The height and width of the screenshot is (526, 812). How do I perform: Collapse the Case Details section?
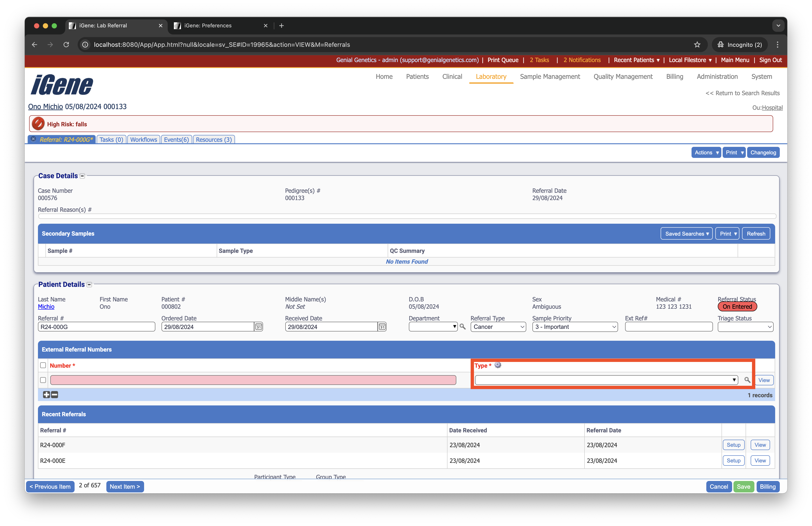82,176
